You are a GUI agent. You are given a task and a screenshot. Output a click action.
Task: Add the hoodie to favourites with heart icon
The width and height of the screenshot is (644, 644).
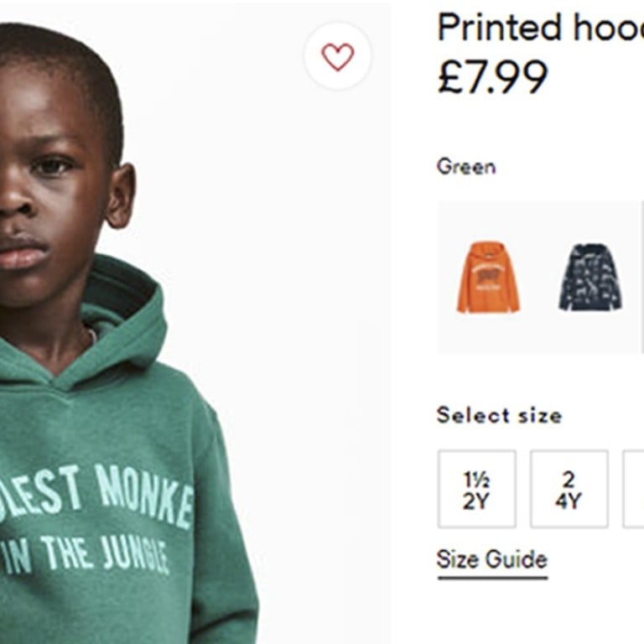[337, 56]
